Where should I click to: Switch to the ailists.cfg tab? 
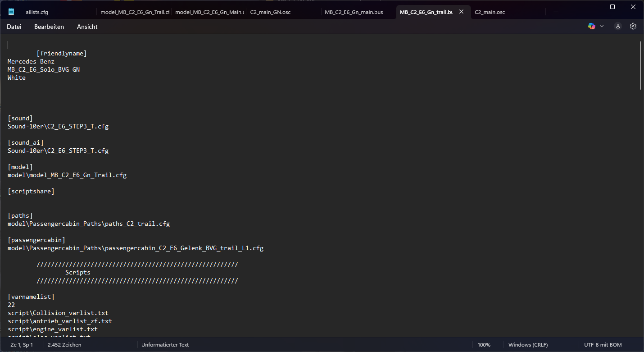coord(37,12)
